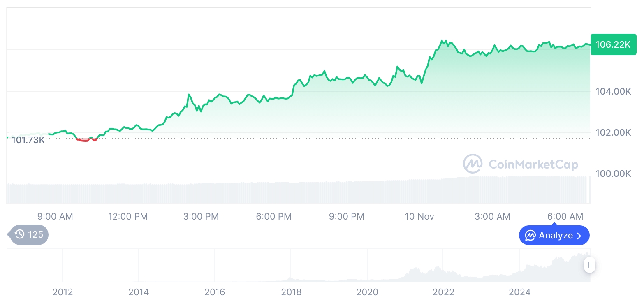Click the 2024 year label on the overview timeline

pyautogui.click(x=520, y=292)
